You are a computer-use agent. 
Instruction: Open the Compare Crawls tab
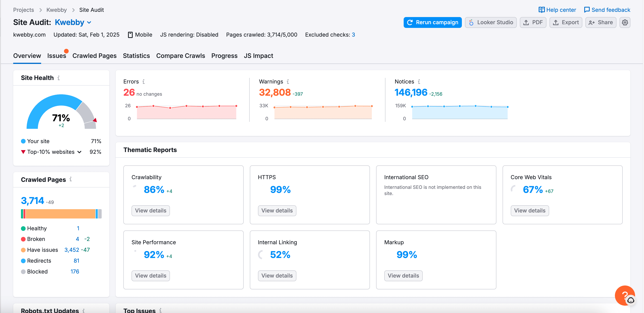tap(181, 56)
